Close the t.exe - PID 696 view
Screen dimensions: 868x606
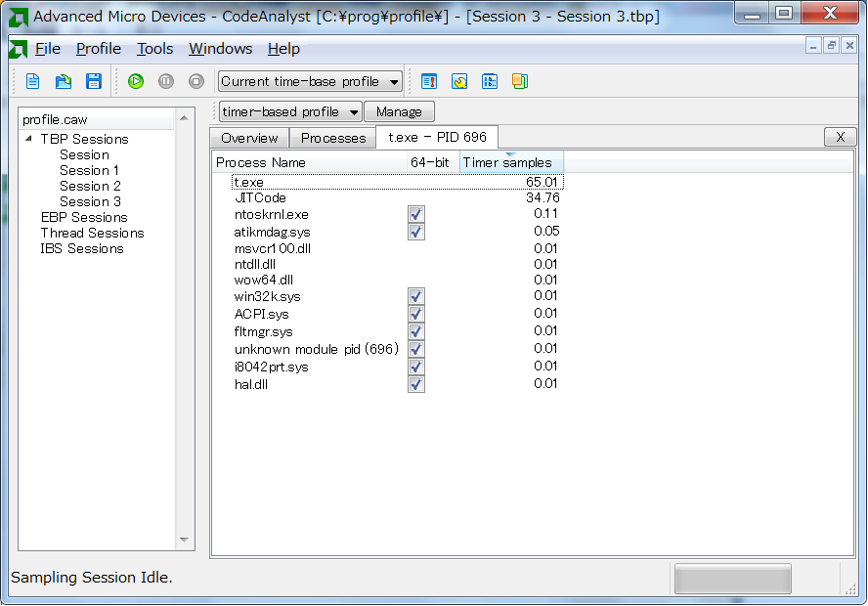click(x=840, y=137)
